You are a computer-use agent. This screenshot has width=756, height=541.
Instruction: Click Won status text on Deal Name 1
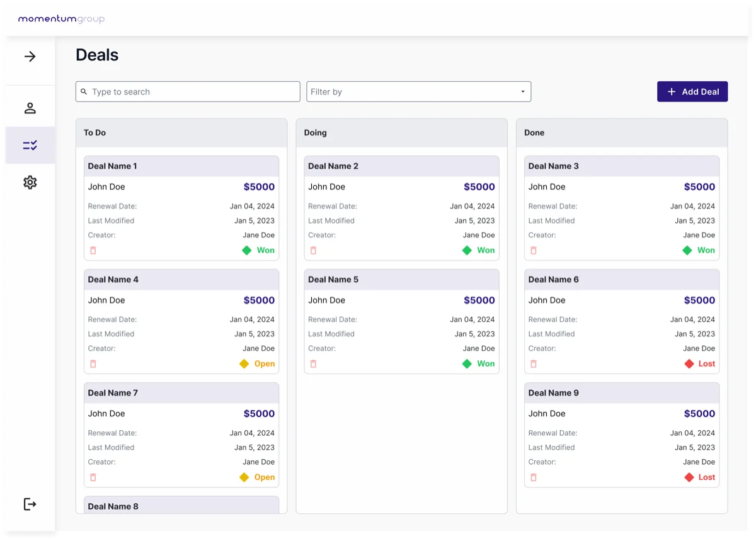(265, 251)
